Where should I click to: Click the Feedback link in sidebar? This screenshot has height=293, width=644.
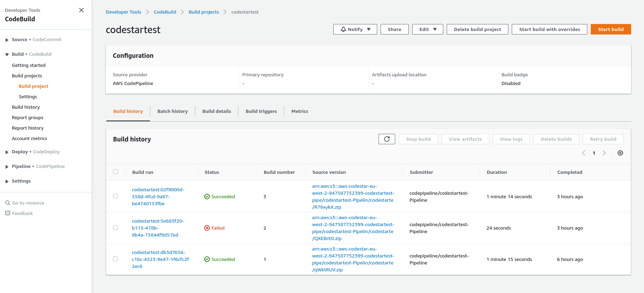(22, 213)
